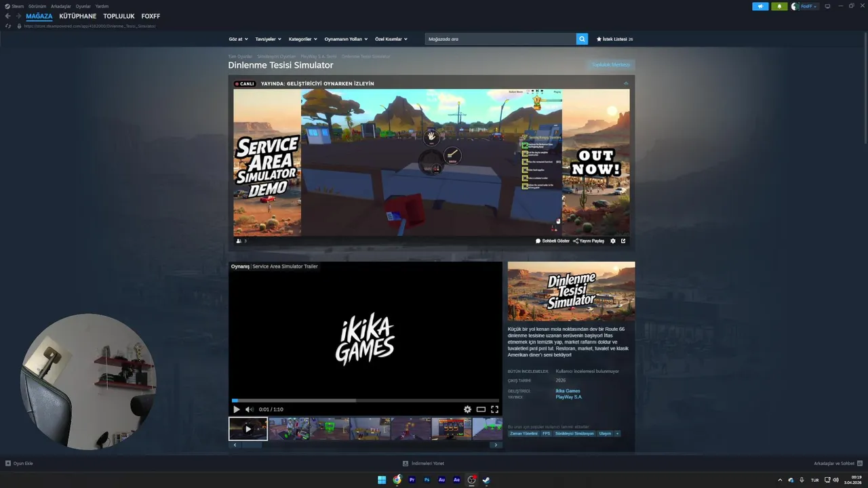
Task: Select the second screenshot thumbnail
Action: pyautogui.click(x=289, y=429)
